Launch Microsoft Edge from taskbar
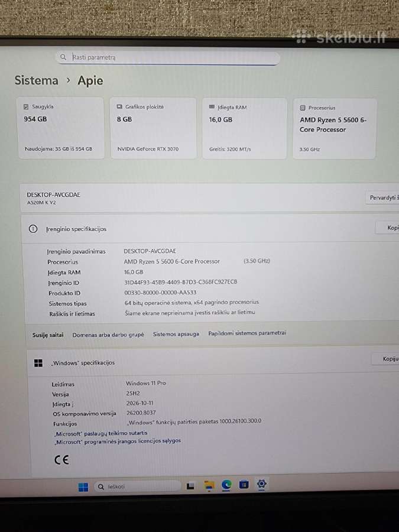 226,485
